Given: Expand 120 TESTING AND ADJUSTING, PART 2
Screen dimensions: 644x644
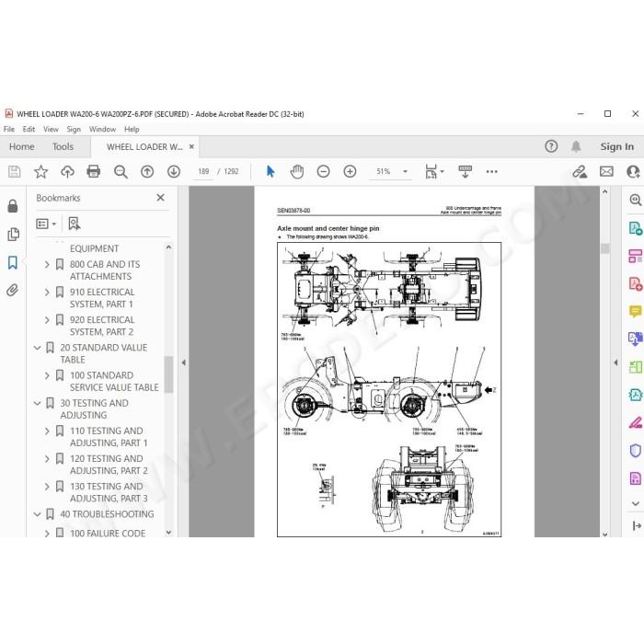Looking at the screenshot, I should (47, 459).
